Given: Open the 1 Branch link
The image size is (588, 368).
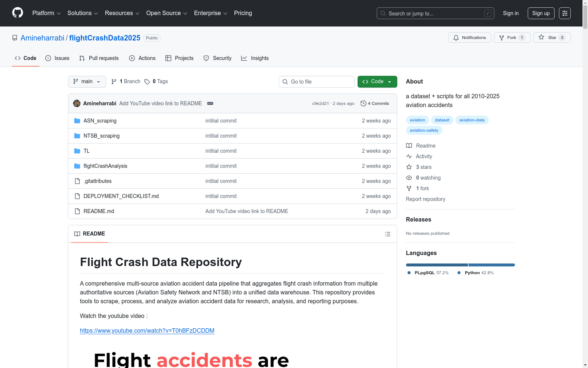Looking at the screenshot, I should (126, 82).
